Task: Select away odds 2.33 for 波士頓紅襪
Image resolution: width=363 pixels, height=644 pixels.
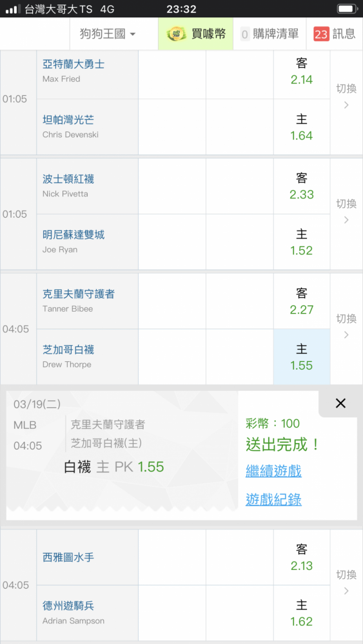Action: (x=302, y=187)
